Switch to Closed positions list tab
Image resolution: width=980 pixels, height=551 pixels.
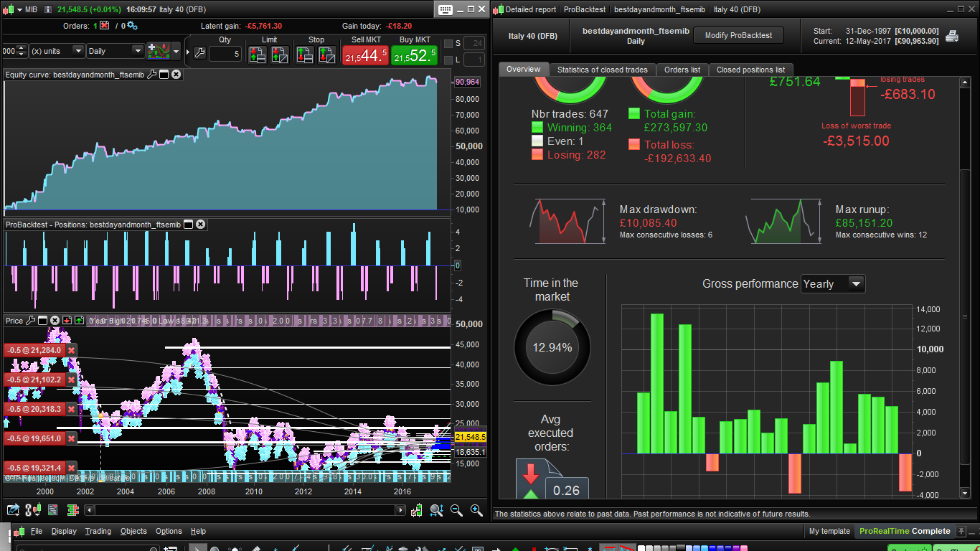click(750, 70)
